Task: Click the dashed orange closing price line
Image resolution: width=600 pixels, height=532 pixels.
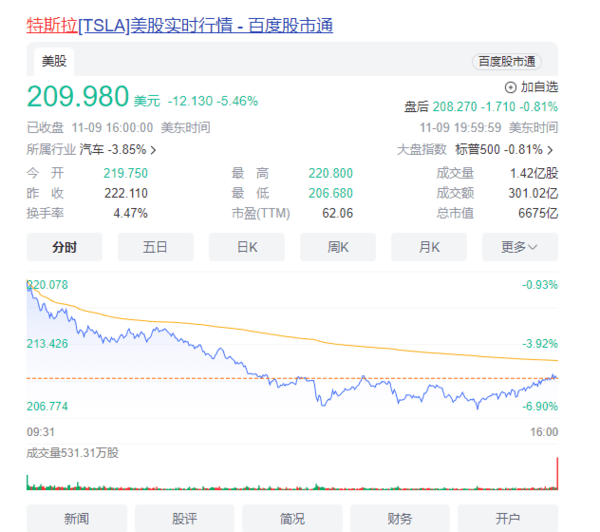Action: click(x=292, y=379)
